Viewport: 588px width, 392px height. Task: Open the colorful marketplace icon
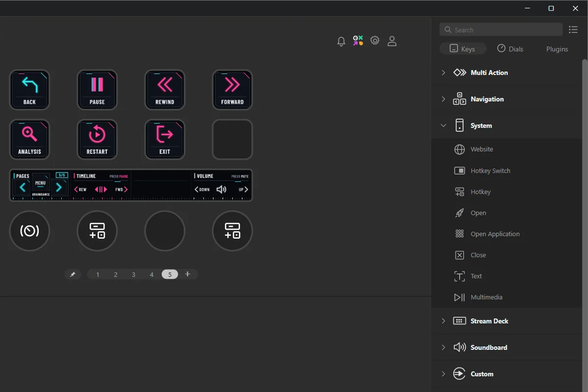pos(358,41)
